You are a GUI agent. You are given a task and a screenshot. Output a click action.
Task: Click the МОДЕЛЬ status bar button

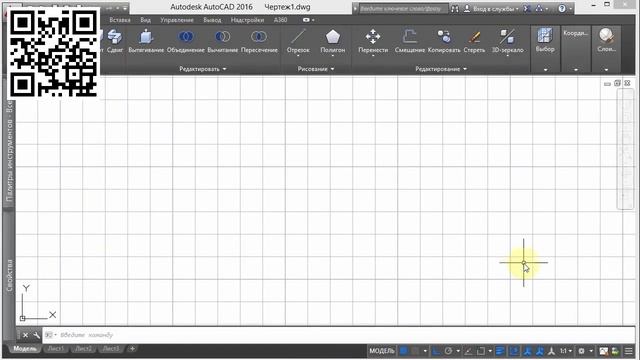coord(382,351)
